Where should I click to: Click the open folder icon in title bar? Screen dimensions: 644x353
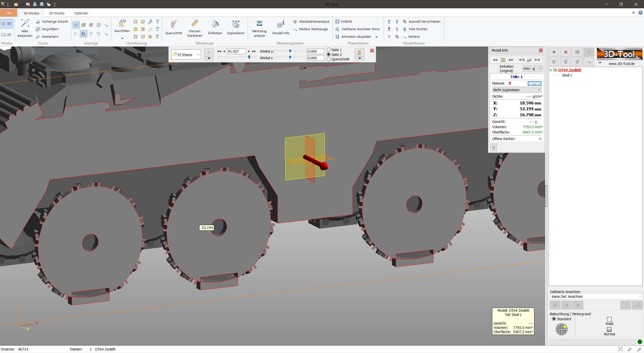16,4
